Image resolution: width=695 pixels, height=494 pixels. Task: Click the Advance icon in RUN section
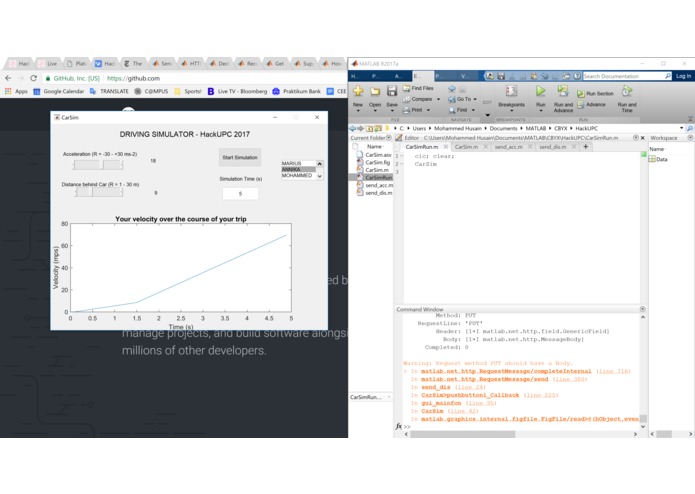581,105
